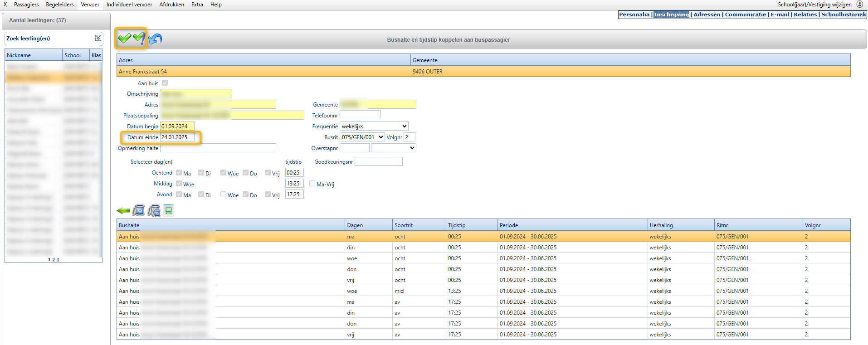The image size is (868, 345).
Task: Click the Opmerking halte input field
Action: pyautogui.click(x=218, y=148)
